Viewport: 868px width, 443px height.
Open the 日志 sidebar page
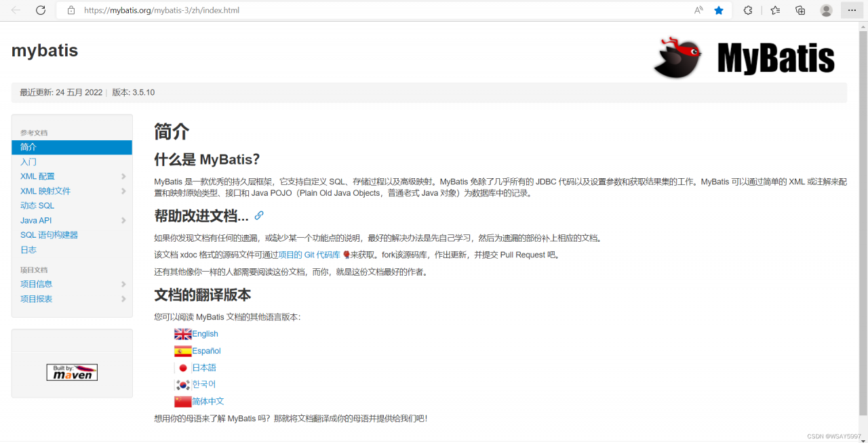(28, 249)
